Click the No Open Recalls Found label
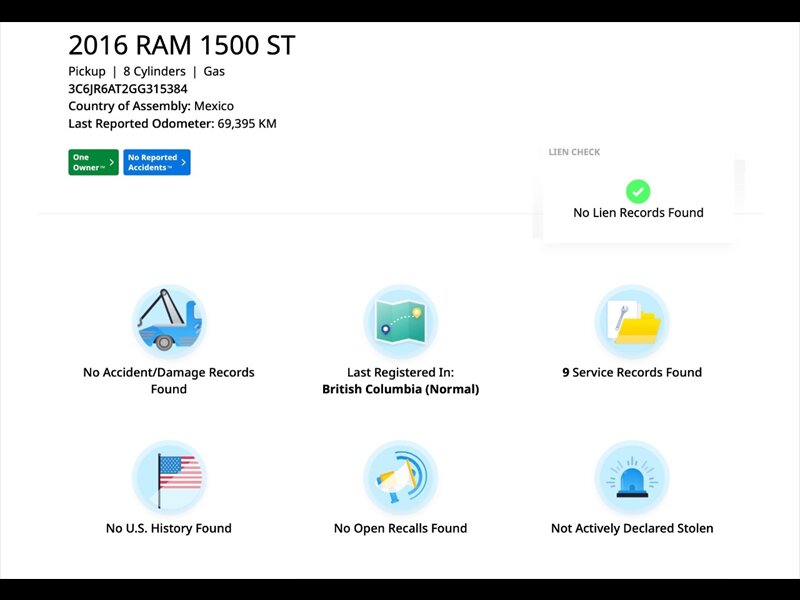The image size is (800, 600). 400,528
